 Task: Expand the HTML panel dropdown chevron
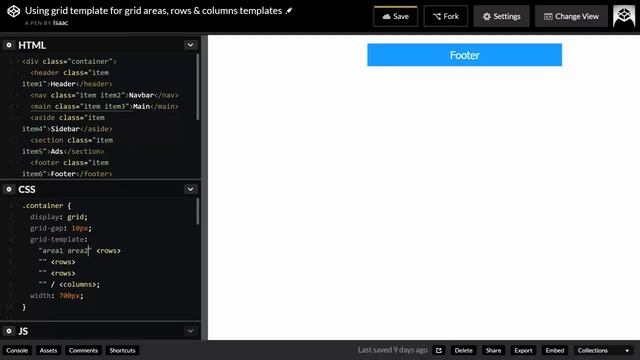190,45
